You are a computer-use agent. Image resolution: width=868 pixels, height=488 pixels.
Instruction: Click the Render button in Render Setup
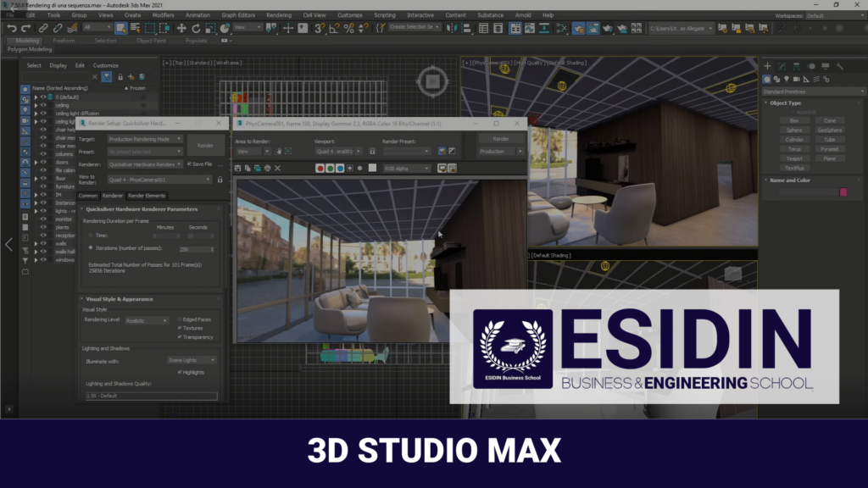(x=205, y=145)
